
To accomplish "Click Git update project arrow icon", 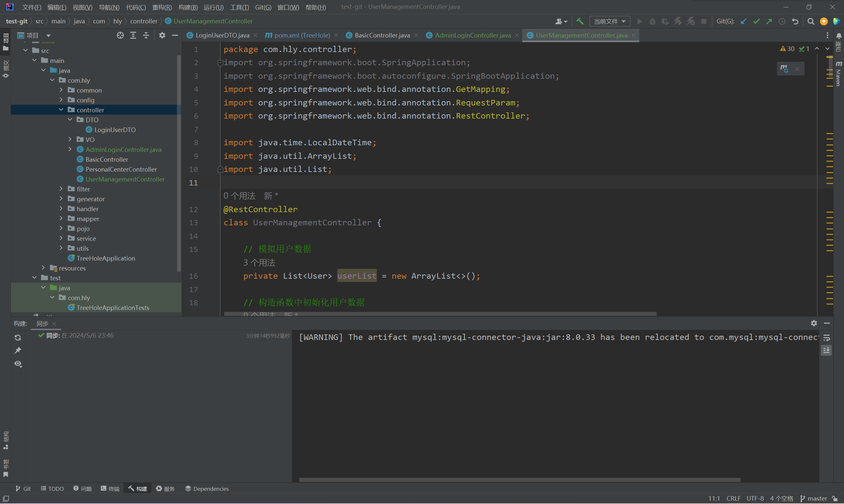I will tap(743, 21).
